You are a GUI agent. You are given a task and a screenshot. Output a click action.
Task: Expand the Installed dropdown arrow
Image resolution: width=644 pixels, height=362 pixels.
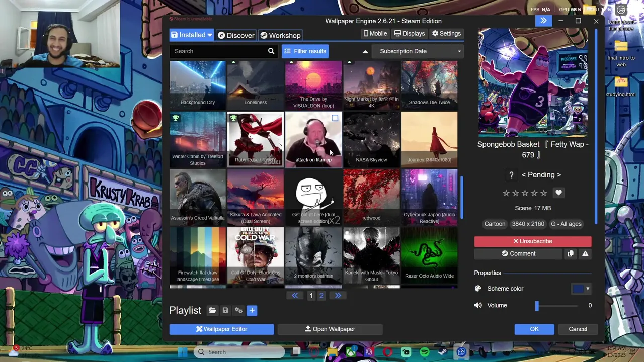click(x=210, y=35)
